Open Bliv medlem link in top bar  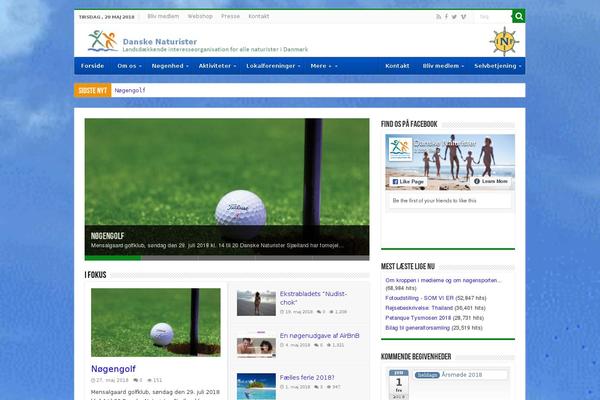pos(163,16)
